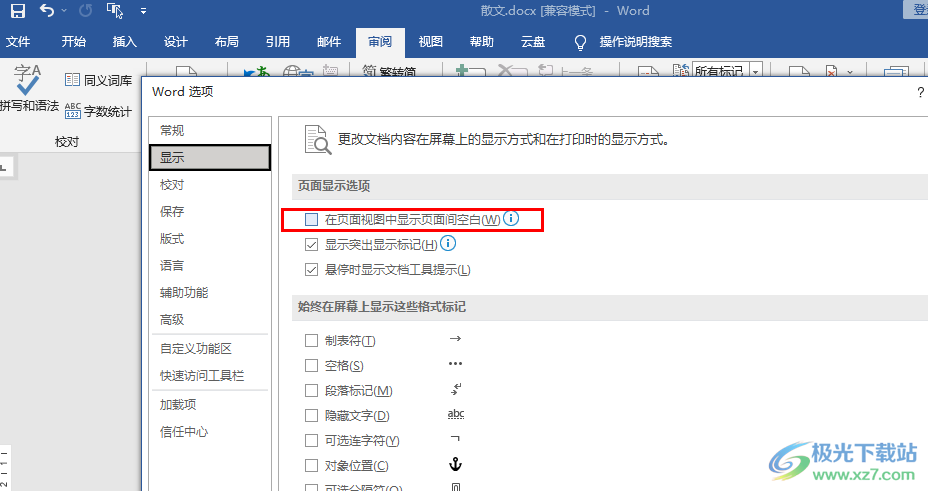Open the 帮助 tab
Screen dimensions: 928x491
point(481,41)
